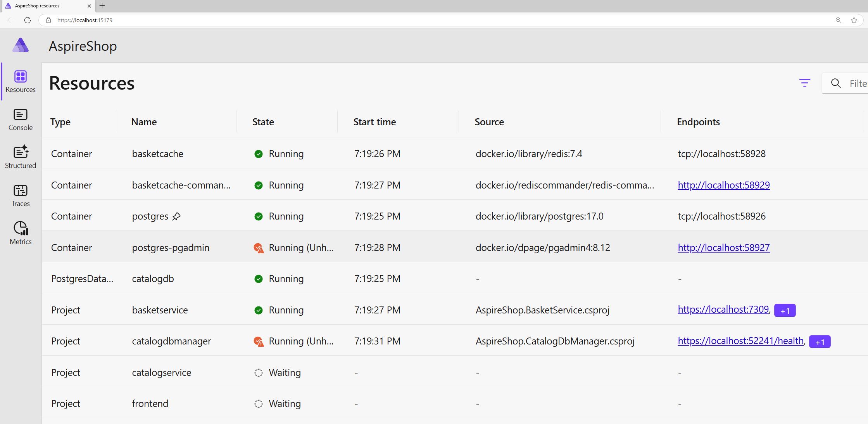Click the basketservice running status icon

pyautogui.click(x=259, y=310)
